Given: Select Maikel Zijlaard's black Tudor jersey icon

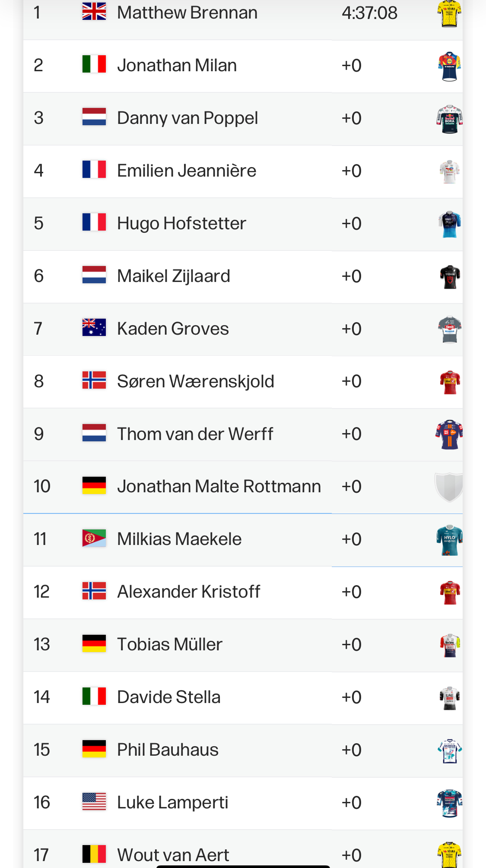Looking at the screenshot, I should pos(450,277).
